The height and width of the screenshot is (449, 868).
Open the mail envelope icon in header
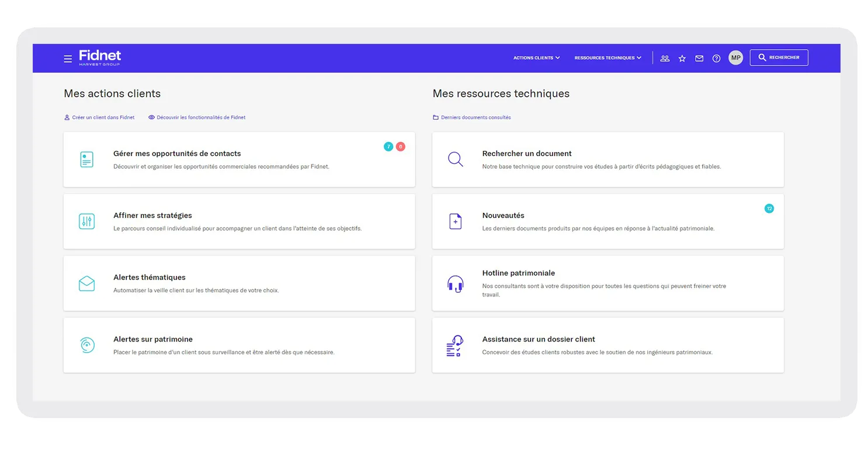pyautogui.click(x=699, y=58)
